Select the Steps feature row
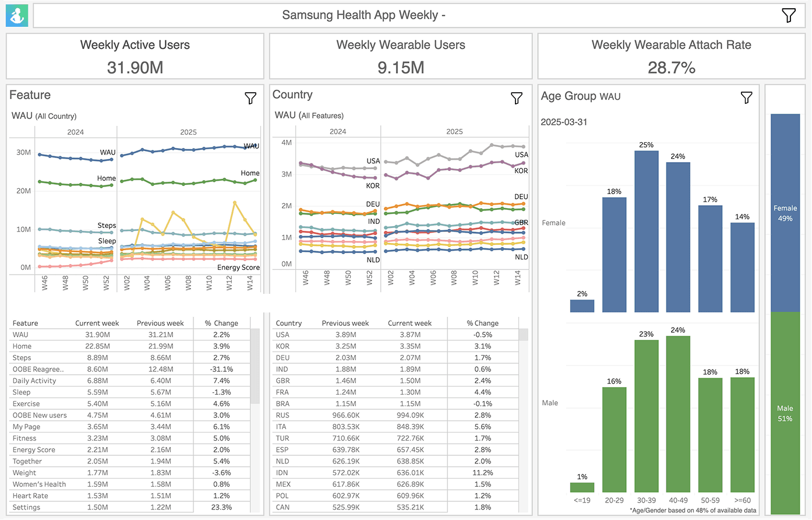The width and height of the screenshot is (812, 520). pos(130,358)
